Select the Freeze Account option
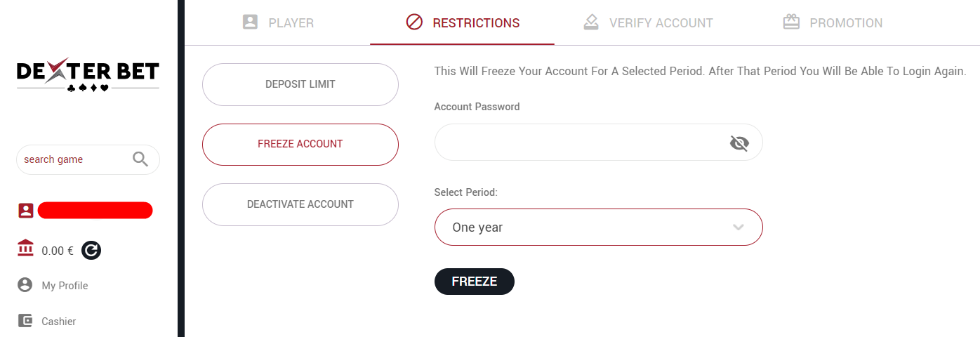The width and height of the screenshot is (980, 337). tap(300, 144)
